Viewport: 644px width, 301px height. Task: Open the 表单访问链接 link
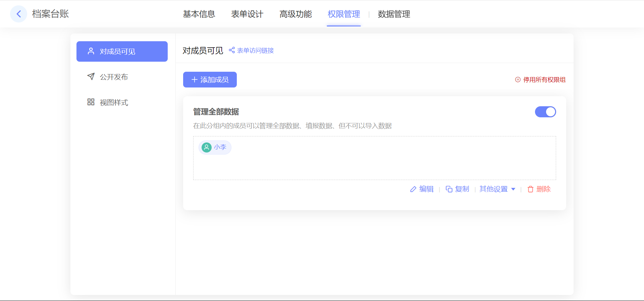[x=255, y=51]
